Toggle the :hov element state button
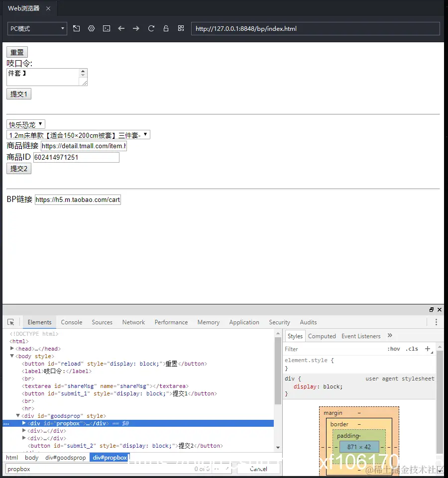This screenshot has height=478, width=448. tap(394, 349)
